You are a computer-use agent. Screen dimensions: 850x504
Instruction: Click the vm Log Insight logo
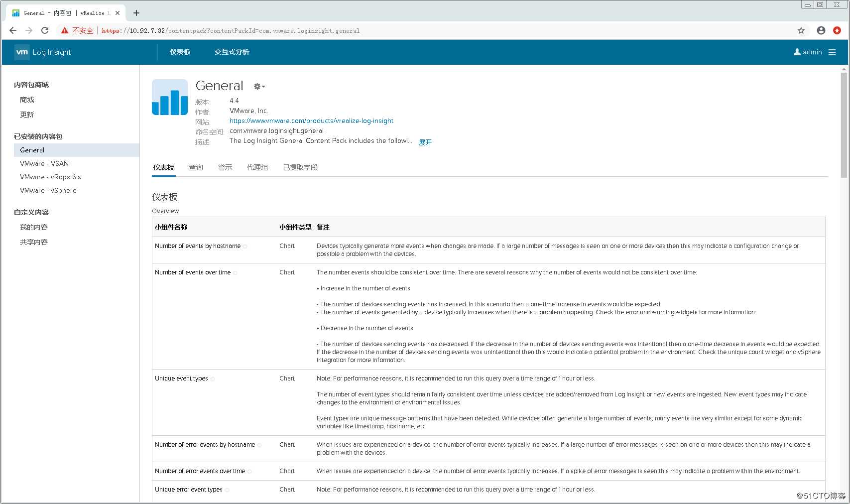[43, 52]
